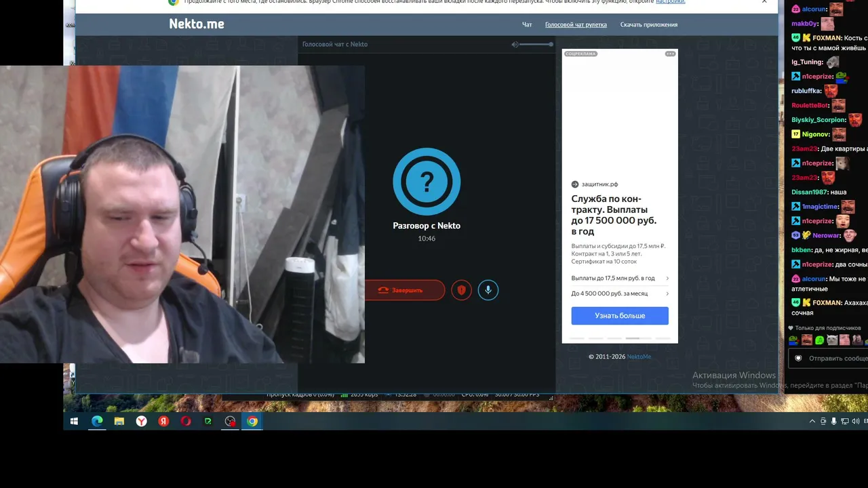Open the настройки link in the Chrome restore bar
The image size is (868, 488).
[x=670, y=2]
